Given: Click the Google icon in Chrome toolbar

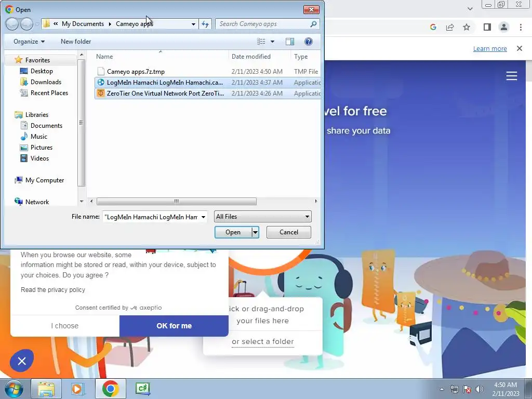Looking at the screenshot, I should coord(433,27).
